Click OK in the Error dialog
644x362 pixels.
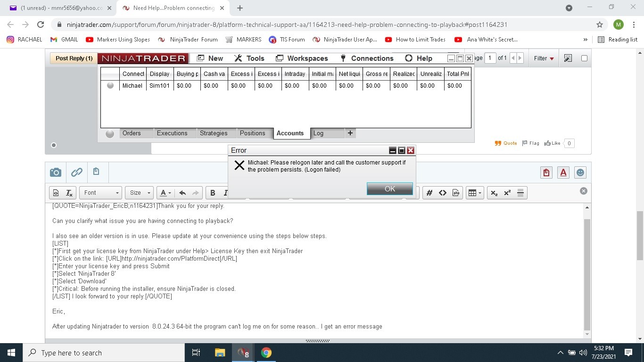coord(390,189)
